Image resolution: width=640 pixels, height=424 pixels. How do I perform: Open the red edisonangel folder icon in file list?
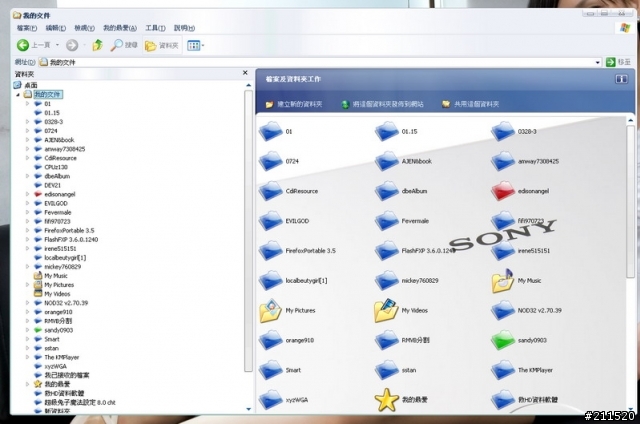click(502, 191)
